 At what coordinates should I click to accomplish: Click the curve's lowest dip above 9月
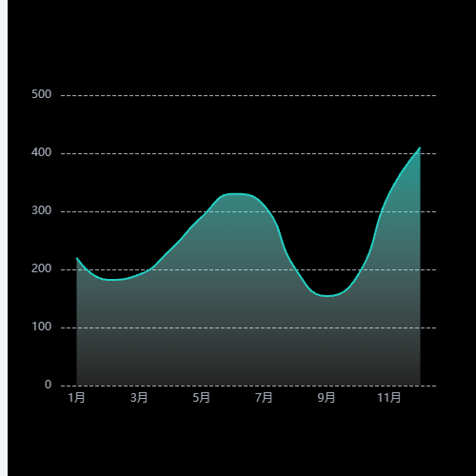tap(328, 296)
